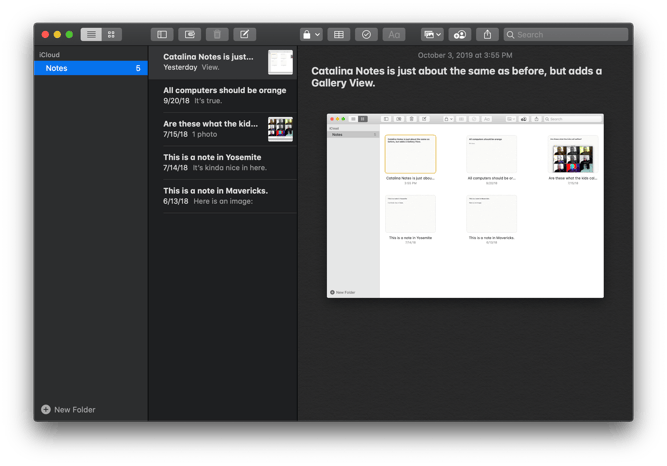Viewport: 667px width, 466px height.
Task: Open the This is a note in Mavericks note
Action: pos(223,196)
